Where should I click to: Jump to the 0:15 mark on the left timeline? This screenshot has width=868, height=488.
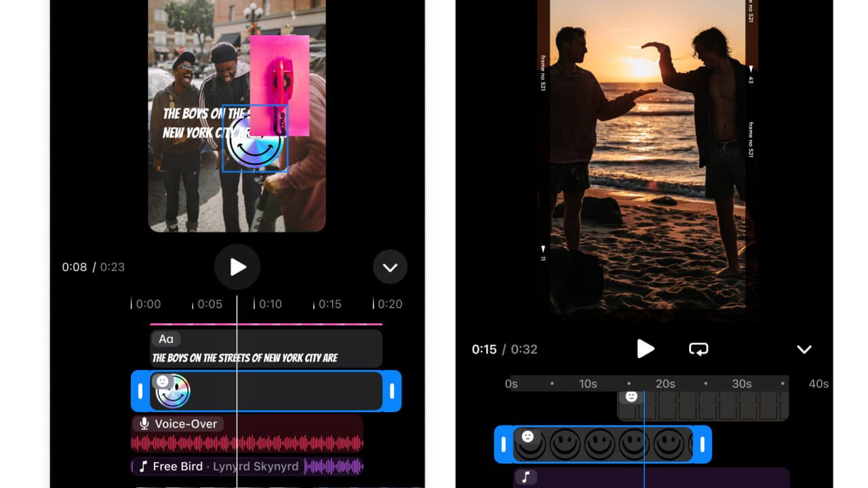330,304
